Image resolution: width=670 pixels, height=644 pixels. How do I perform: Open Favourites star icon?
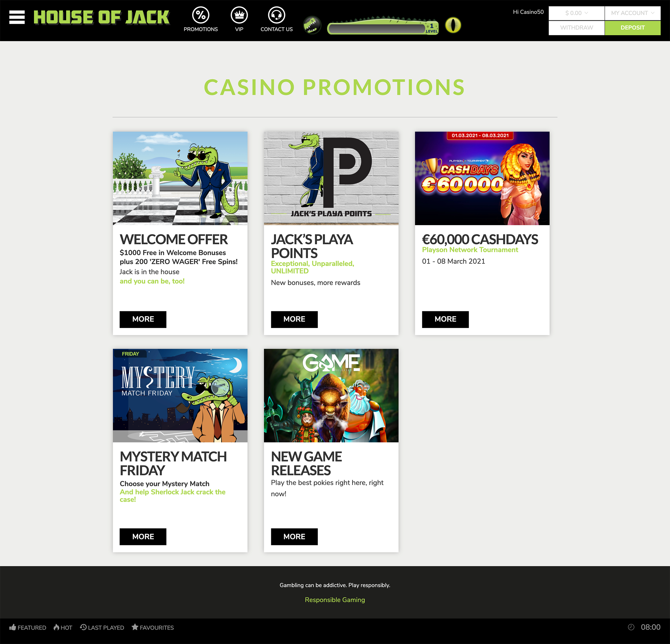click(x=153, y=627)
